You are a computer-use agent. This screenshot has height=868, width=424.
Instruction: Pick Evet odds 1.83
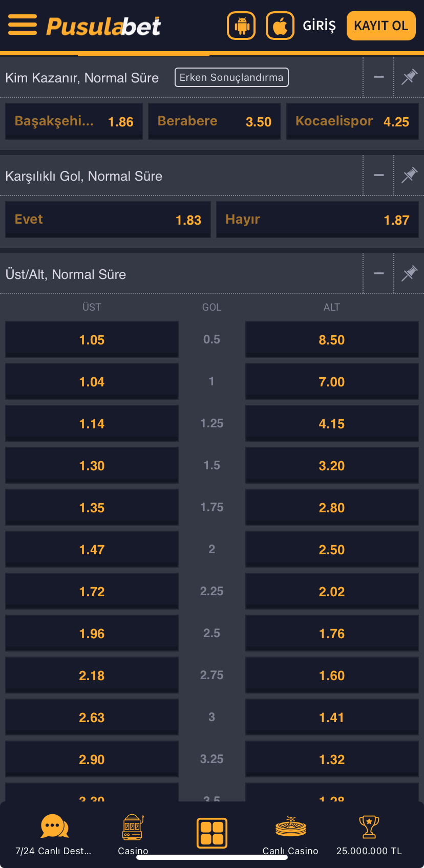click(x=108, y=220)
